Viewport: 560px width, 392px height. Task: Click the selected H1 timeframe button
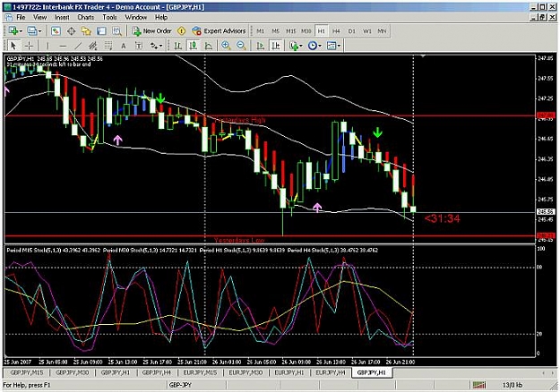[x=322, y=31]
